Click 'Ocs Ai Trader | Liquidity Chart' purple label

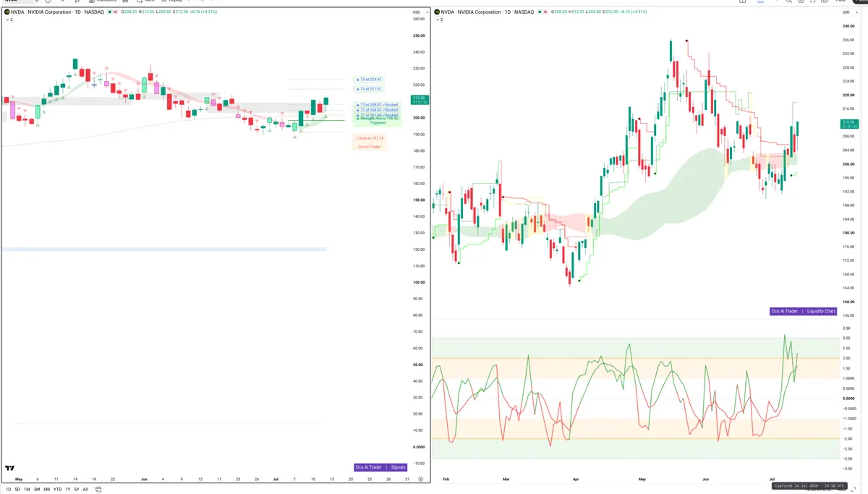[803, 311]
